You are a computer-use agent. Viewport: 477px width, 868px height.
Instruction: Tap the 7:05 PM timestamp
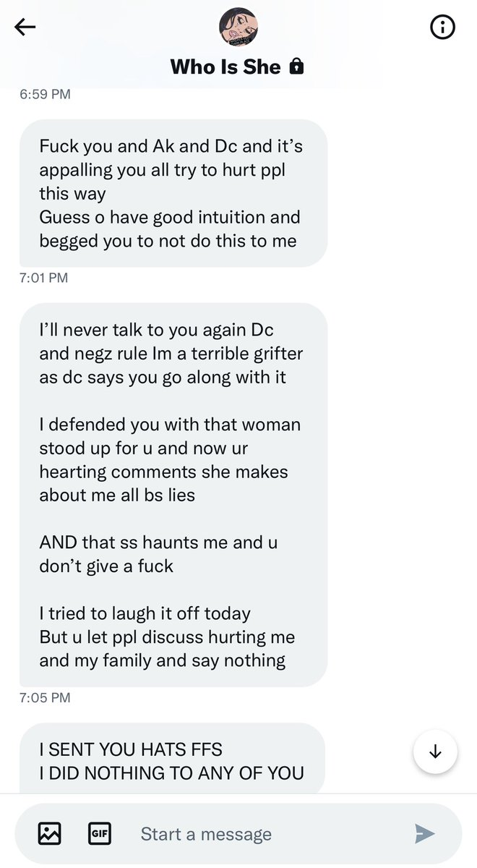coord(45,697)
